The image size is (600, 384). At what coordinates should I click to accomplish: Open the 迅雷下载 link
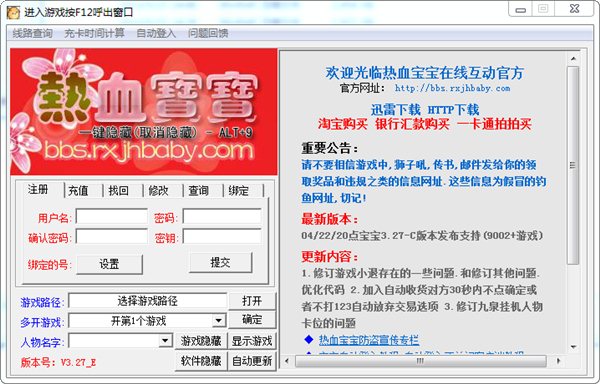(396, 110)
